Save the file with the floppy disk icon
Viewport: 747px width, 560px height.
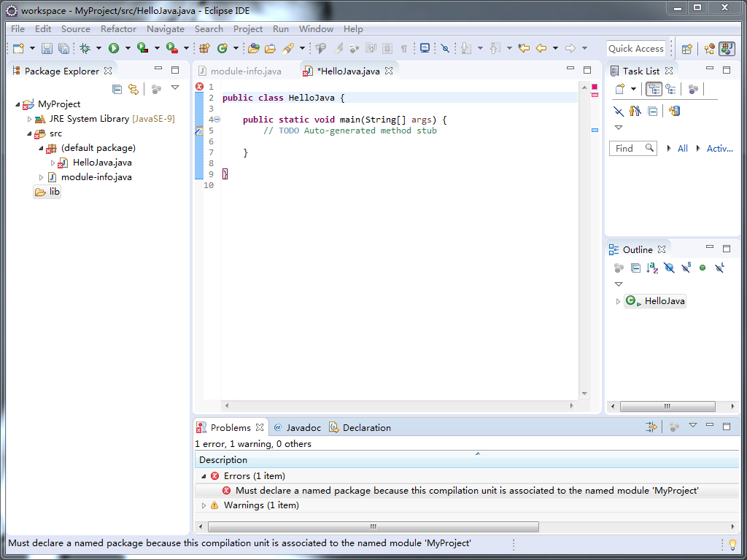click(x=47, y=48)
